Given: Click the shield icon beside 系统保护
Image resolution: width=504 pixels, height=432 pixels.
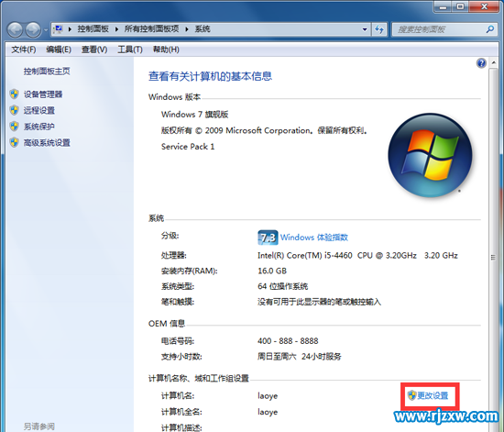Looking at the screenshot, I should click(14, 126).
